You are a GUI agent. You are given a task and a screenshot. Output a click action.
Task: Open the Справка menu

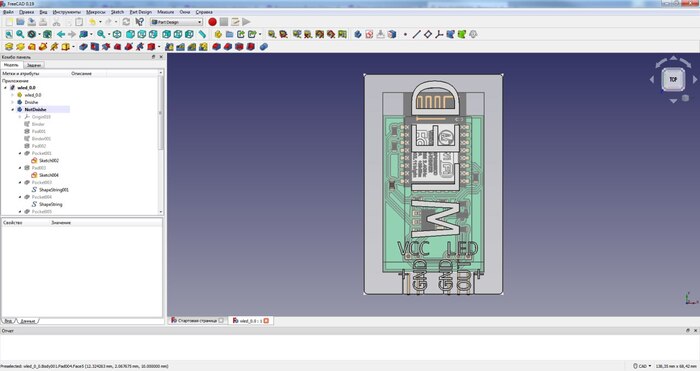[x=204, y=12]
